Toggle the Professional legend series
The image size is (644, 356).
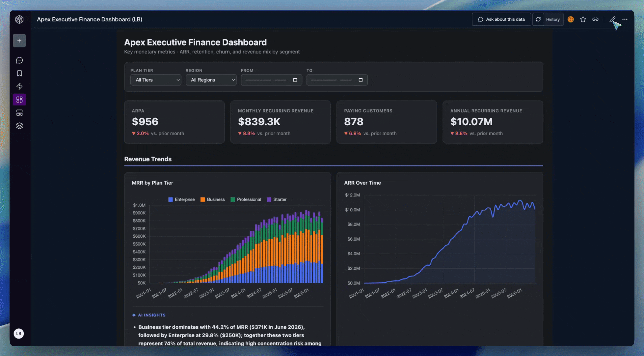click(246, 199)
